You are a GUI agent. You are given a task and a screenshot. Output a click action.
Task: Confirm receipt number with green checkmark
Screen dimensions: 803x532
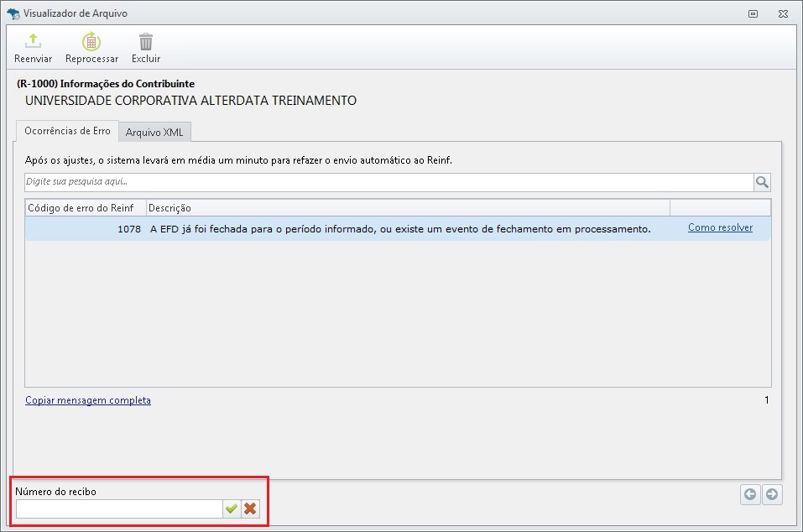pyautogui.click(x=232, y=509)
